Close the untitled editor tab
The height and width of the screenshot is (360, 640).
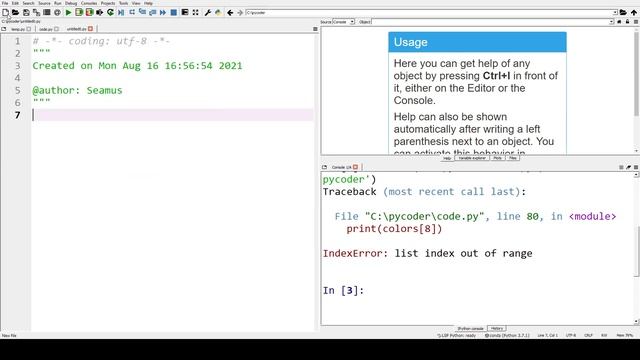coord(90,29)
